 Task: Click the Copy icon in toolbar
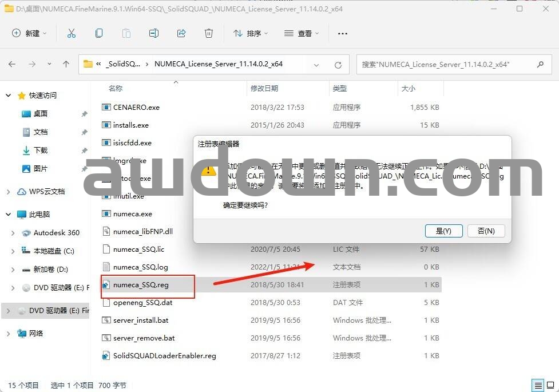(99, 33)
